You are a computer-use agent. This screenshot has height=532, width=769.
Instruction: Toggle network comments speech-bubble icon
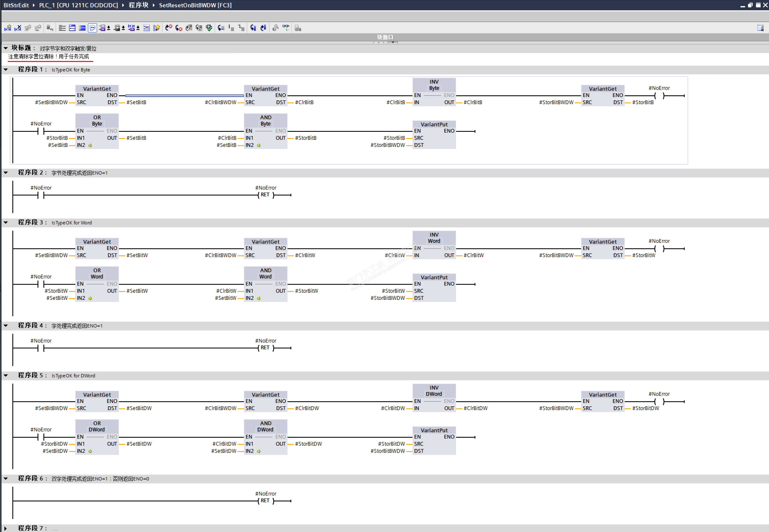point(92,28)
